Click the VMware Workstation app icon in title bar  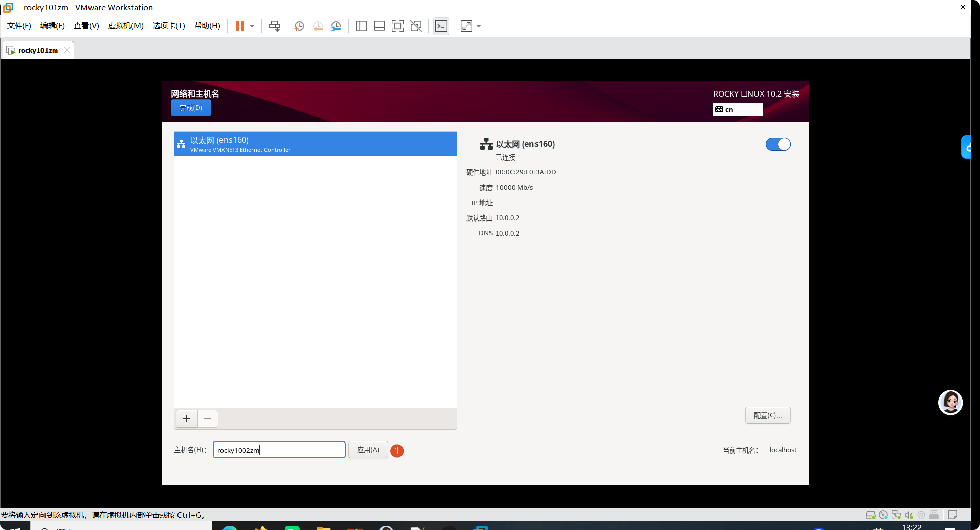tap(8, 7)
